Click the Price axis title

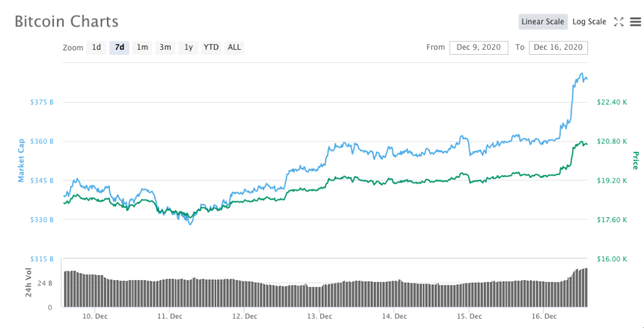[635, 161]
